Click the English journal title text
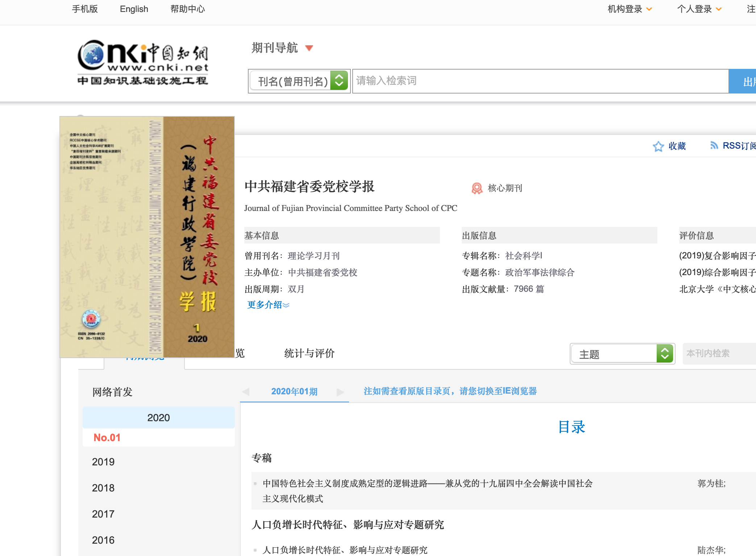 (x=350, y=208)
